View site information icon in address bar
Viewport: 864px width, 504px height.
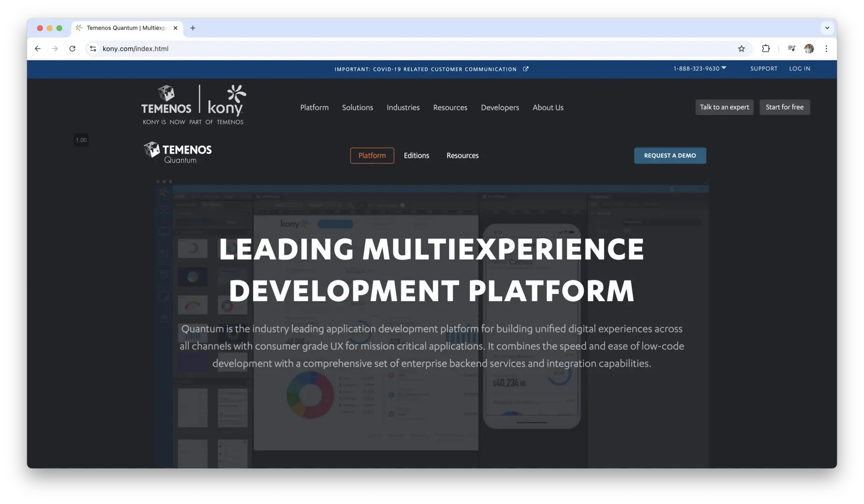coord(93,49)
